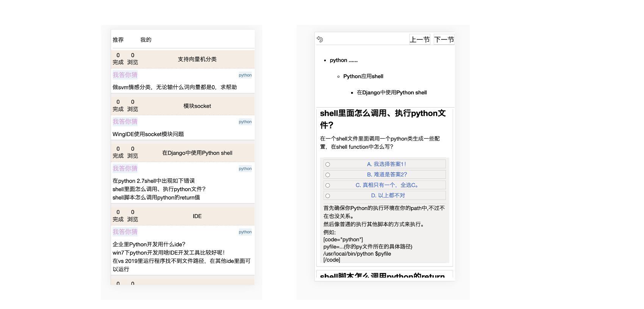644x309 pixels.
Task: Select radio button for answer B 难道是答案2
Action: [328, 175]
